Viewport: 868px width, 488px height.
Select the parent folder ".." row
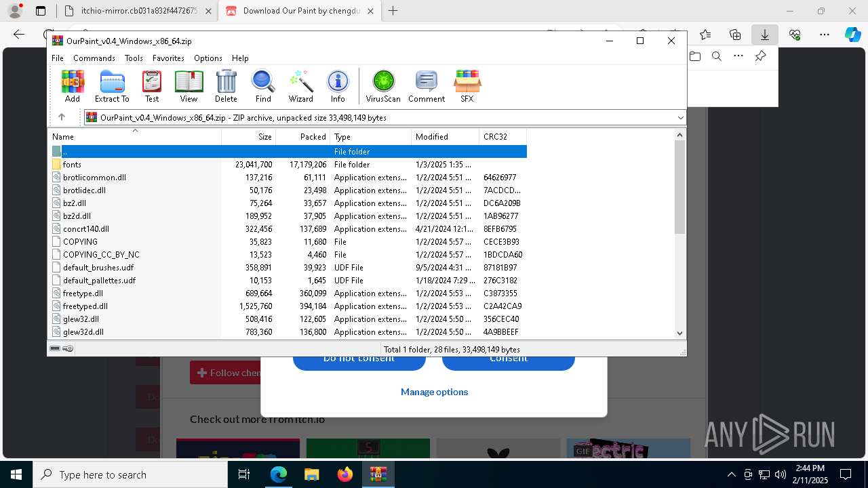coord(288,151)
